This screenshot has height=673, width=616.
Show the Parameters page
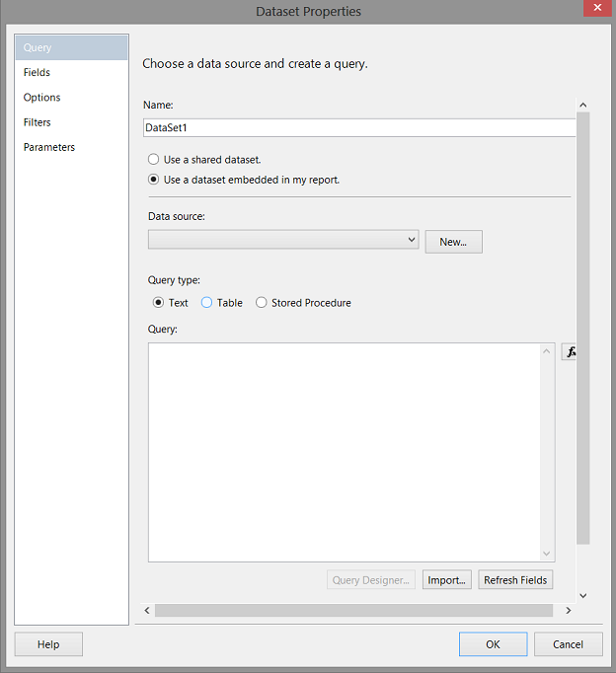(71, 147)
